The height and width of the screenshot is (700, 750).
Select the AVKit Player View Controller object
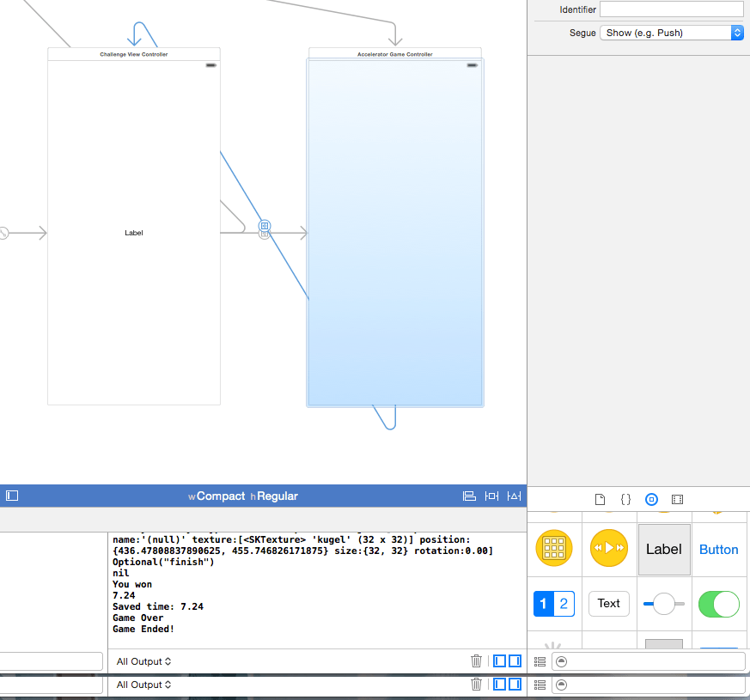point(609,548)
